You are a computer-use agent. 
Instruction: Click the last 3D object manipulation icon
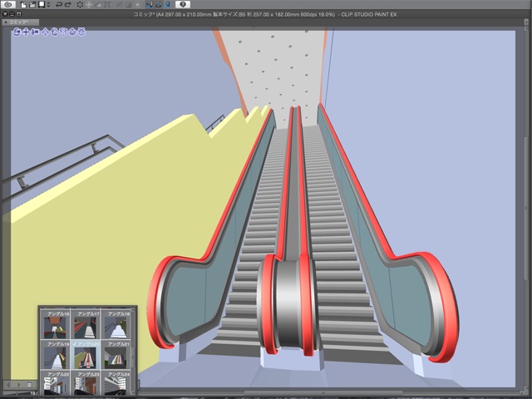point(80,32)
